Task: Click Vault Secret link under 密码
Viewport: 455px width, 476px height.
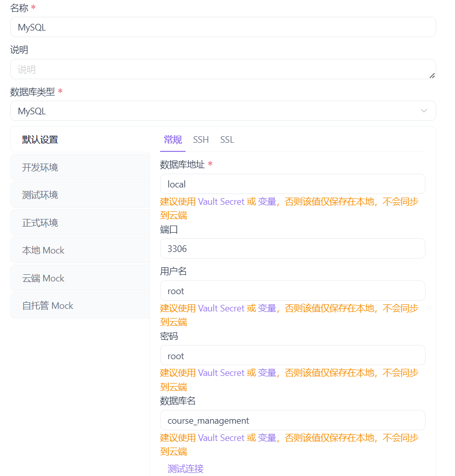Action: pyautogui.click(x=221, y=373)
